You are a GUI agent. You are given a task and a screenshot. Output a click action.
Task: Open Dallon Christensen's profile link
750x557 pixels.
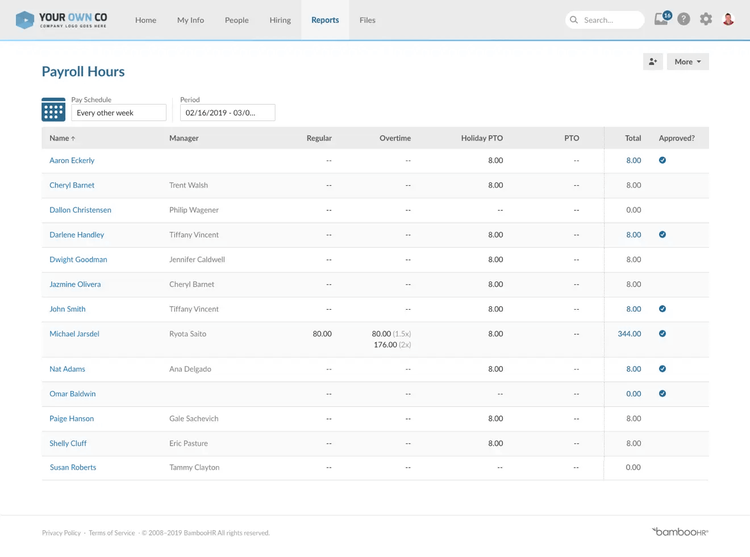80,210
